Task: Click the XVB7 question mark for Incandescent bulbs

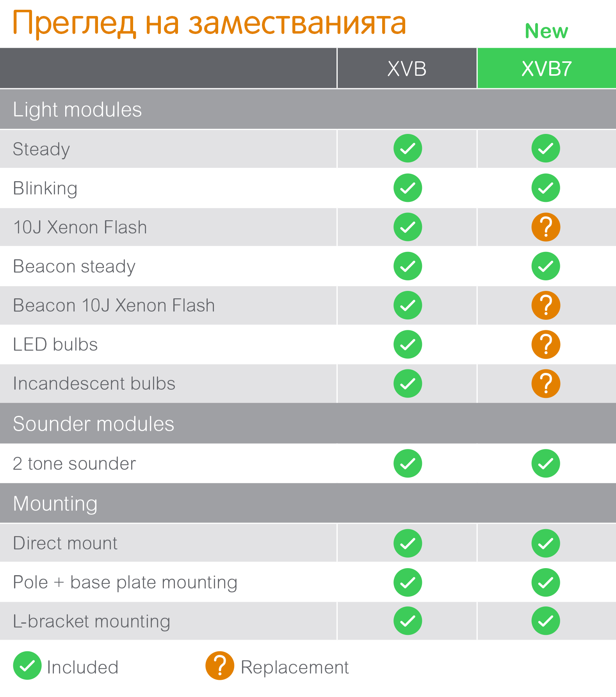Action: [546, 383]
